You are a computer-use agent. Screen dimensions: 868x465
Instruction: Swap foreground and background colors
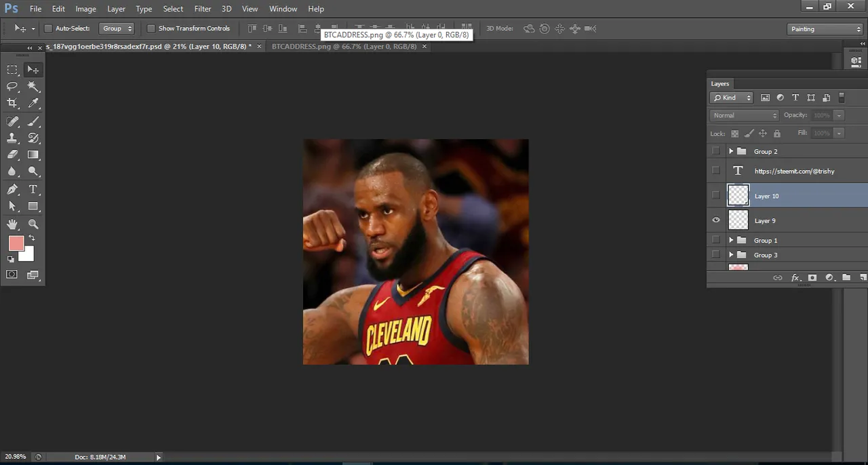click(x=32, y=239)
